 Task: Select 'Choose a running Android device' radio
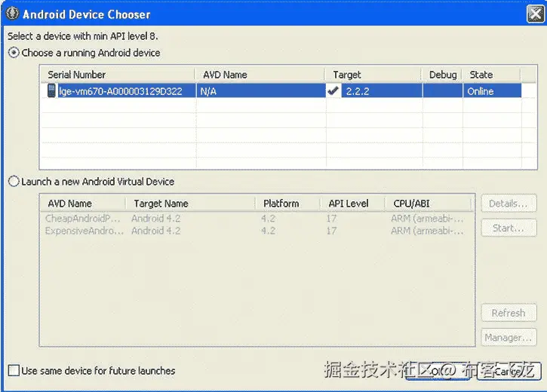click(x=14, y=53)
